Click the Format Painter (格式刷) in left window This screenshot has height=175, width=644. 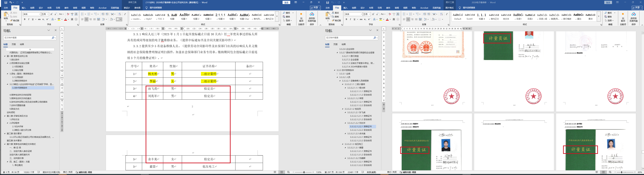click(15, 20)
